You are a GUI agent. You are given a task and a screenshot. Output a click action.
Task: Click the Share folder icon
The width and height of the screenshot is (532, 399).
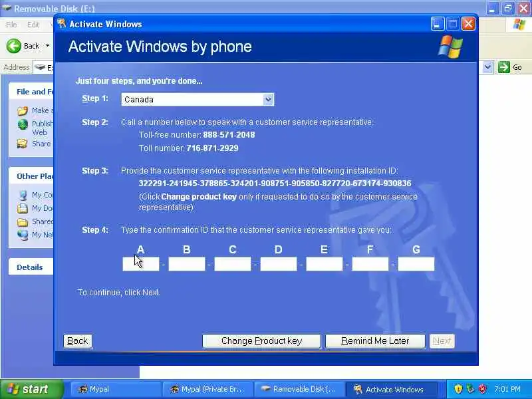(23, 144)
